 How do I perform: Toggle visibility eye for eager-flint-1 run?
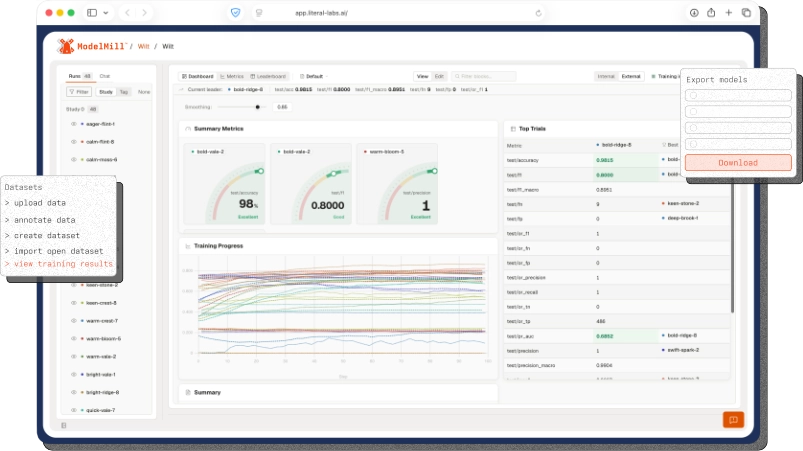click(x=74, y=124)
